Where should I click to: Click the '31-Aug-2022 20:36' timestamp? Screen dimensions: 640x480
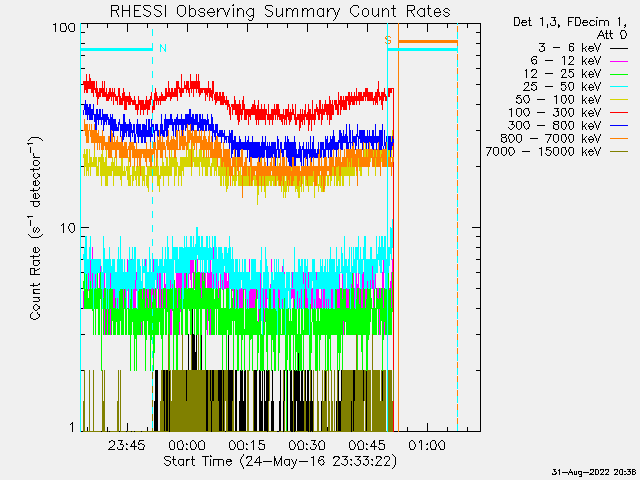[594, 472]
